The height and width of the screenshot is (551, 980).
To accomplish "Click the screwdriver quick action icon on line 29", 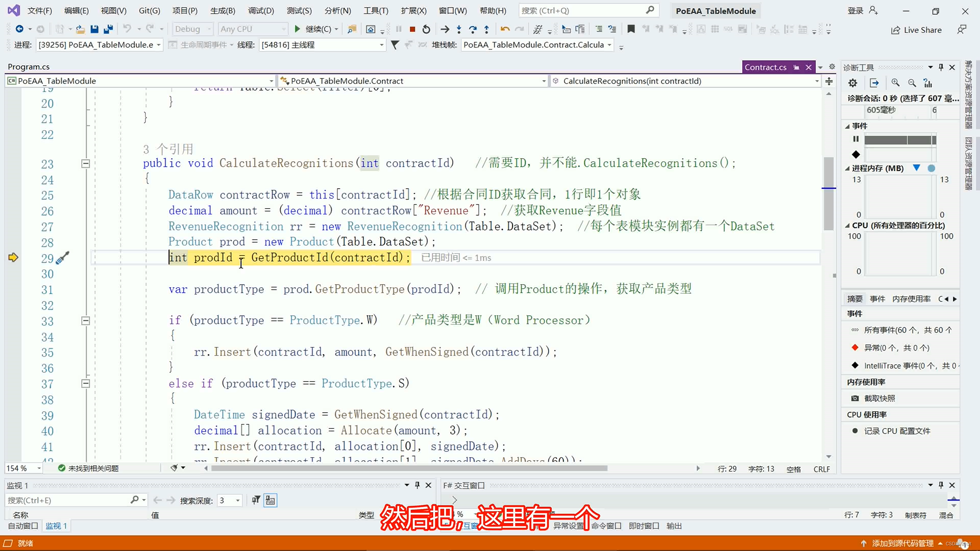I will tap(62, 258).
